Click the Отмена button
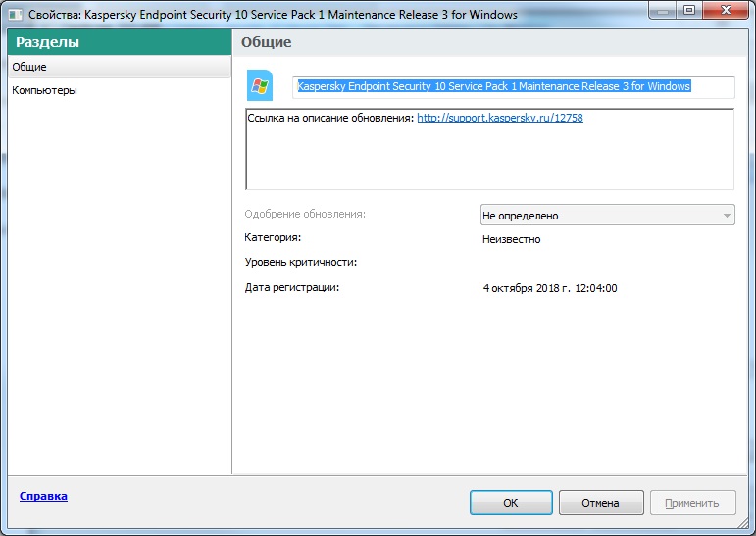Viewport: 756px width, 536px height. tap(601, 503)
